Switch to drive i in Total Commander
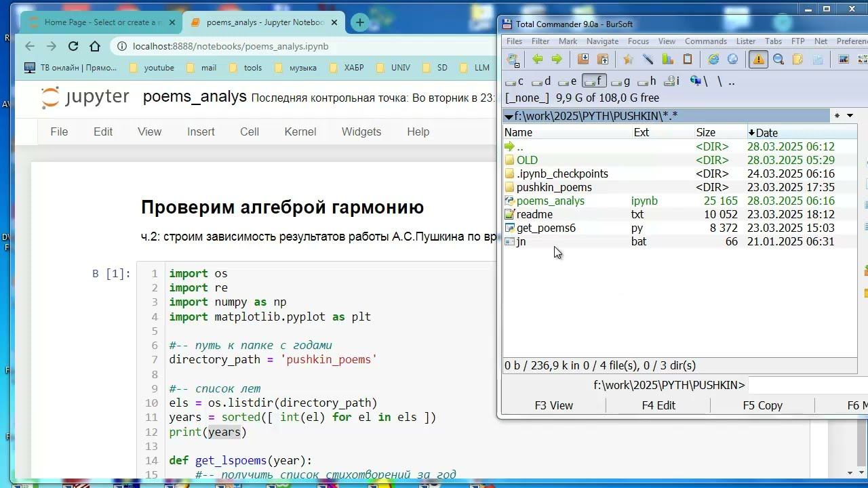 (672, 81)
